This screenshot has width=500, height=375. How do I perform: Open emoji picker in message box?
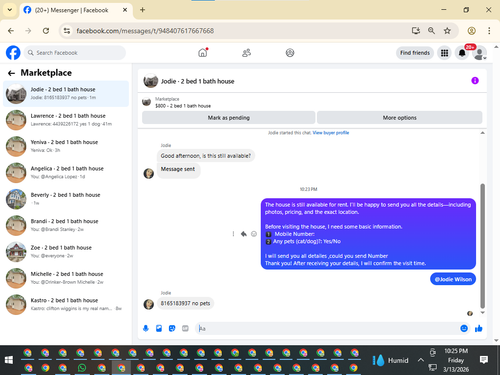tap(464, 328)
